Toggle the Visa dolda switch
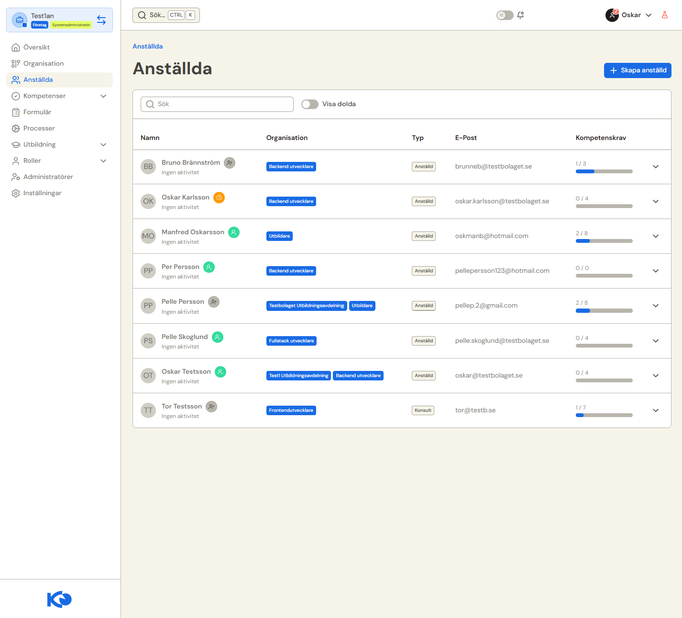682x618 pixels. (x=310, y=104)
